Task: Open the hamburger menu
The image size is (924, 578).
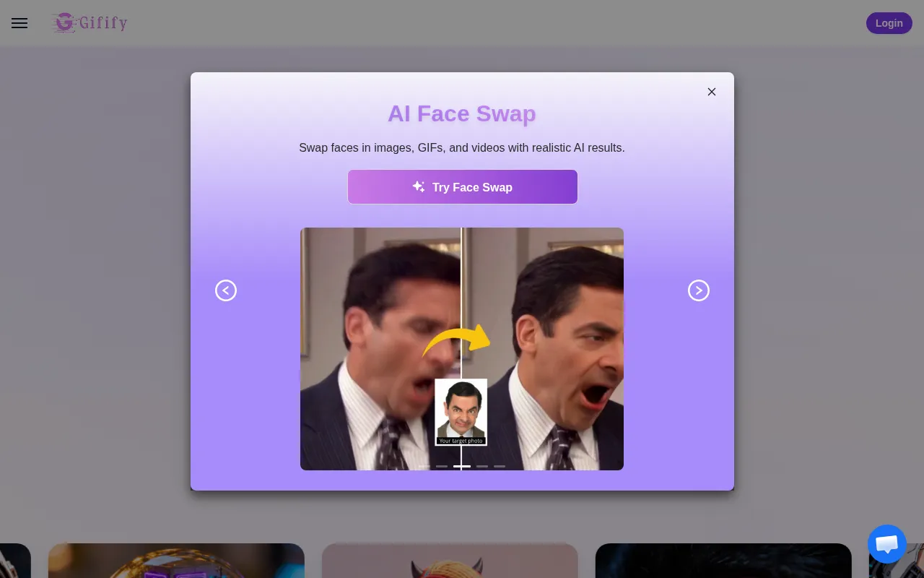Action: tap(19, 23)
